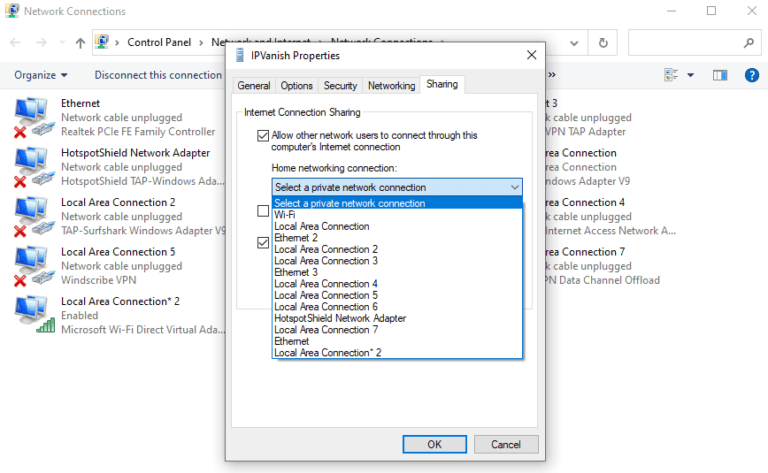Screen dimensions: 768x473
Task: Click the Ethernet adapter icon
Action: (32, 117)
